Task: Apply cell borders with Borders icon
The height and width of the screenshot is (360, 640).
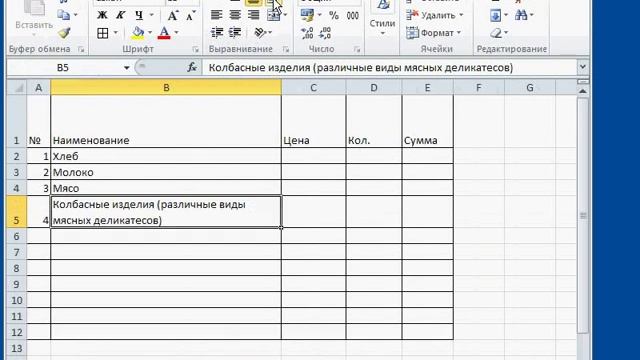Action: click(103, 33)
